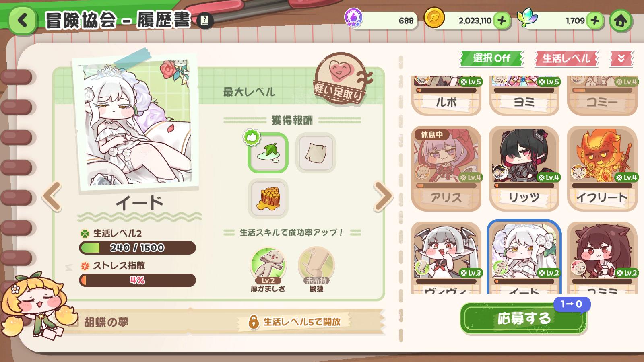Add butterfly gems with plus button

coord(595,20)
